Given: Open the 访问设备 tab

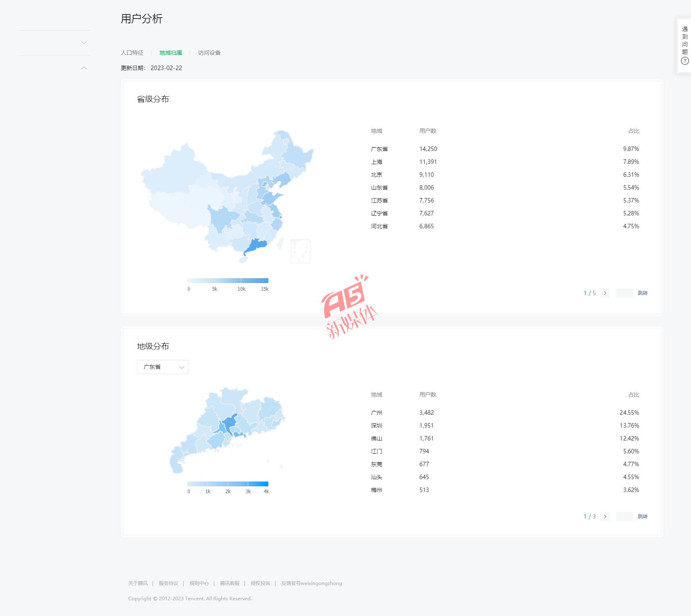Looking at the screenshot, I should pyautogui.click(x=209, y=53).
